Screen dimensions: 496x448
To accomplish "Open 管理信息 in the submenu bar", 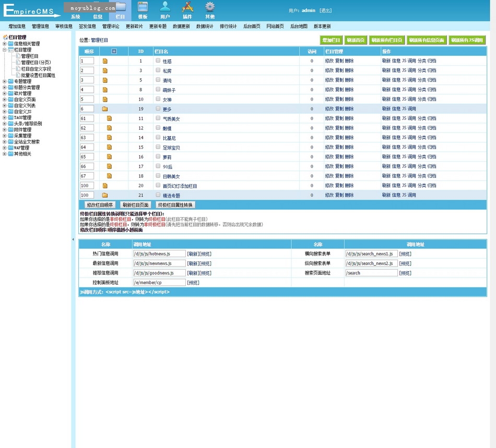I will [41, 26].
